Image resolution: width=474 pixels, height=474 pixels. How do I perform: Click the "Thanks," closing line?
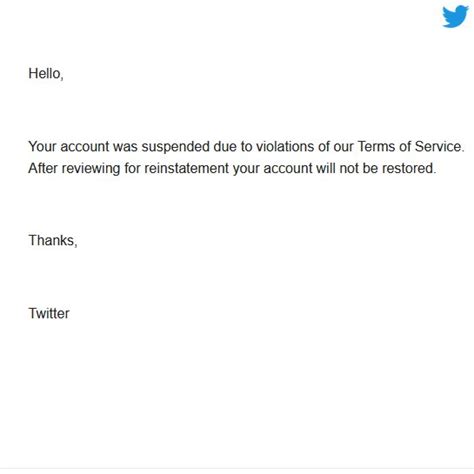(53, 240)
